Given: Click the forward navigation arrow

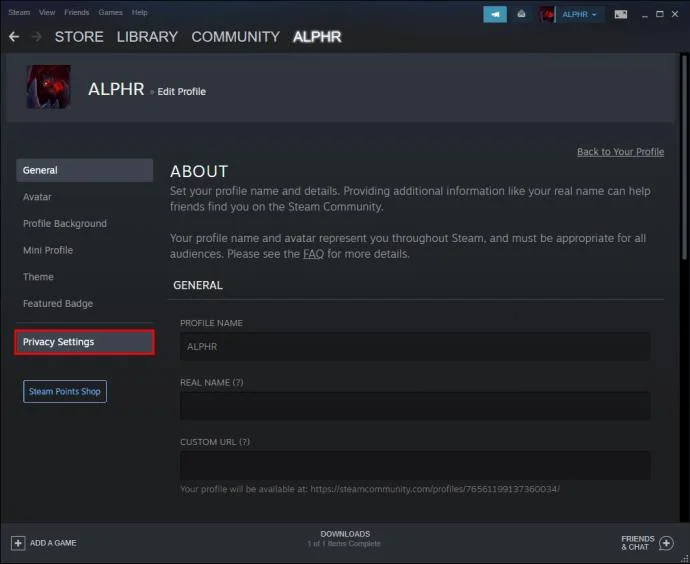Looking at the screenshot, I should pos(37,37).
